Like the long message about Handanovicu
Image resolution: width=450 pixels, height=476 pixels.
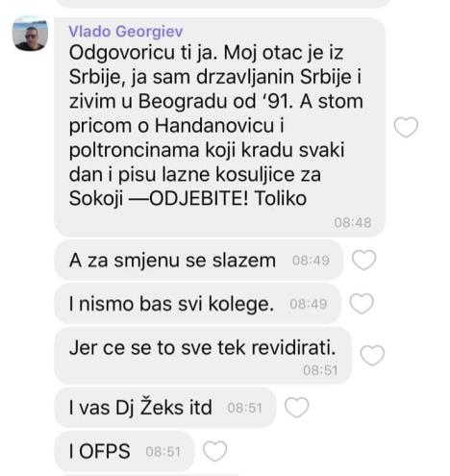406,127
